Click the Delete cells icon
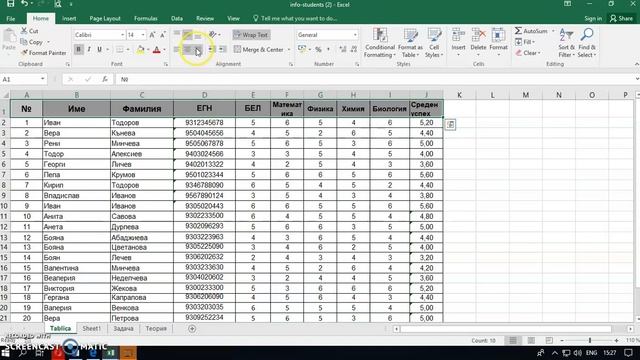 tap(478, 35)
